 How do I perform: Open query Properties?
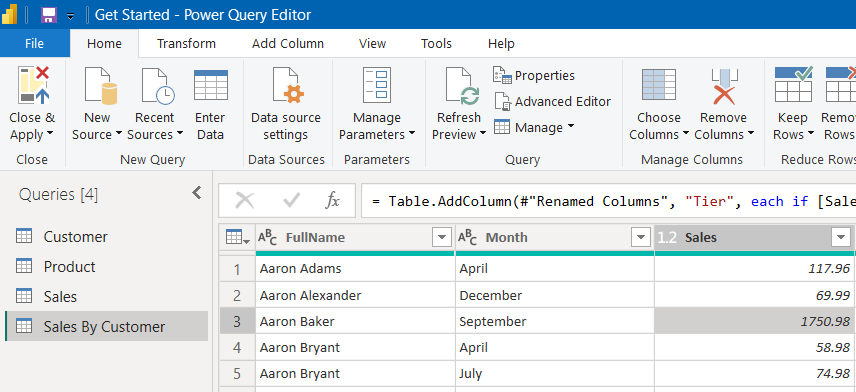point(534,75)
